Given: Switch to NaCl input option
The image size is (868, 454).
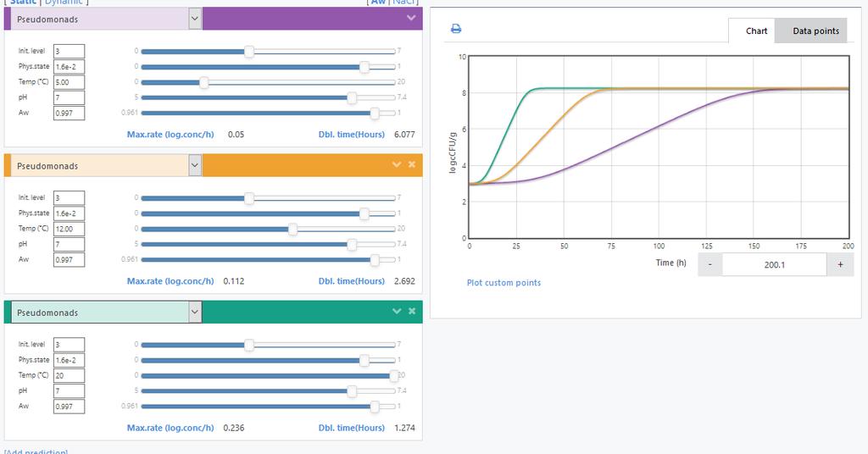Looking at the screenshot, I should 404,3.
